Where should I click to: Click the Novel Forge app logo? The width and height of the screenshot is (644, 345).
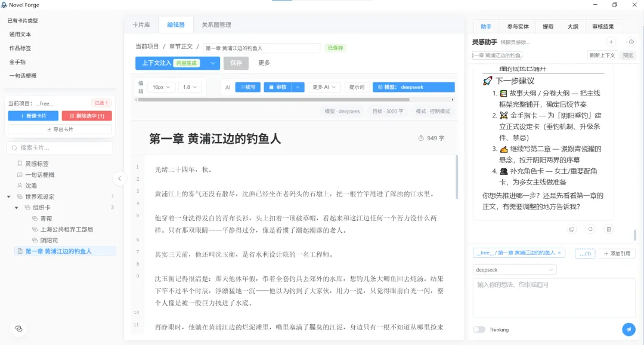4,5
